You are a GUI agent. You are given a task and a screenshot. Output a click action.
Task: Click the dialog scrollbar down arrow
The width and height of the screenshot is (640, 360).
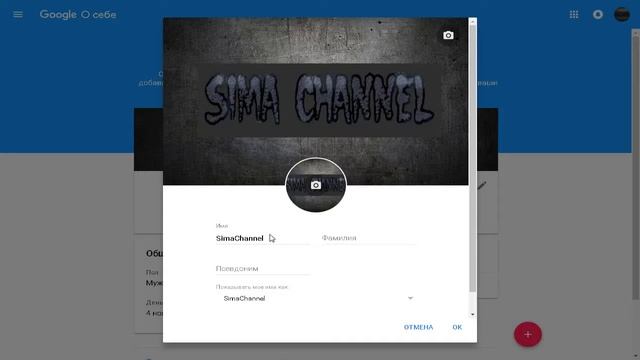click(473, 314)
